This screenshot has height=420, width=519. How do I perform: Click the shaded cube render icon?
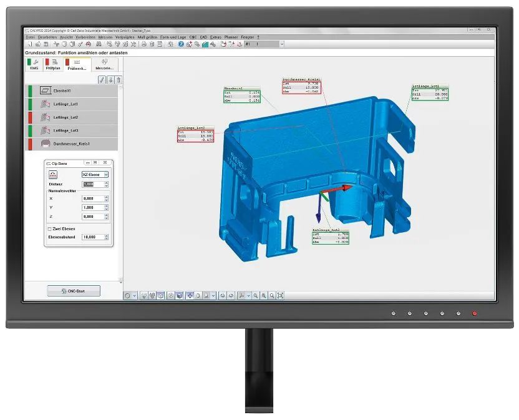[x=180, y=295]
